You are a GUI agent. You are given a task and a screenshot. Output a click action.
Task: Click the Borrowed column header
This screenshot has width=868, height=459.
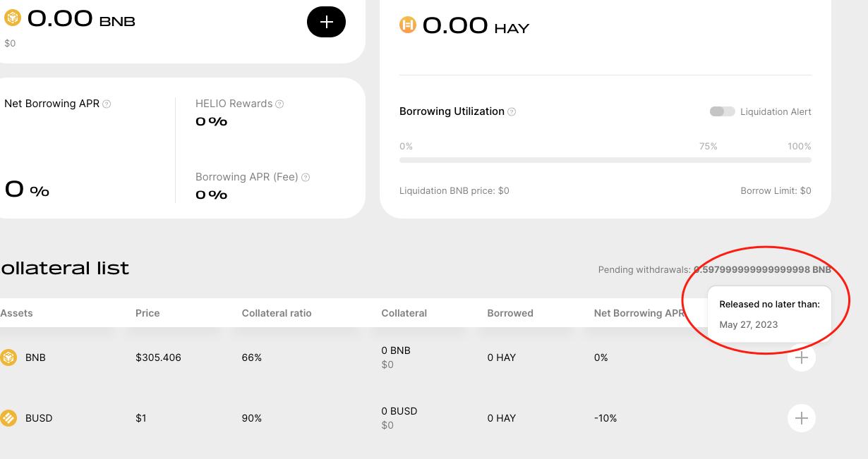[x=510, y=313]
